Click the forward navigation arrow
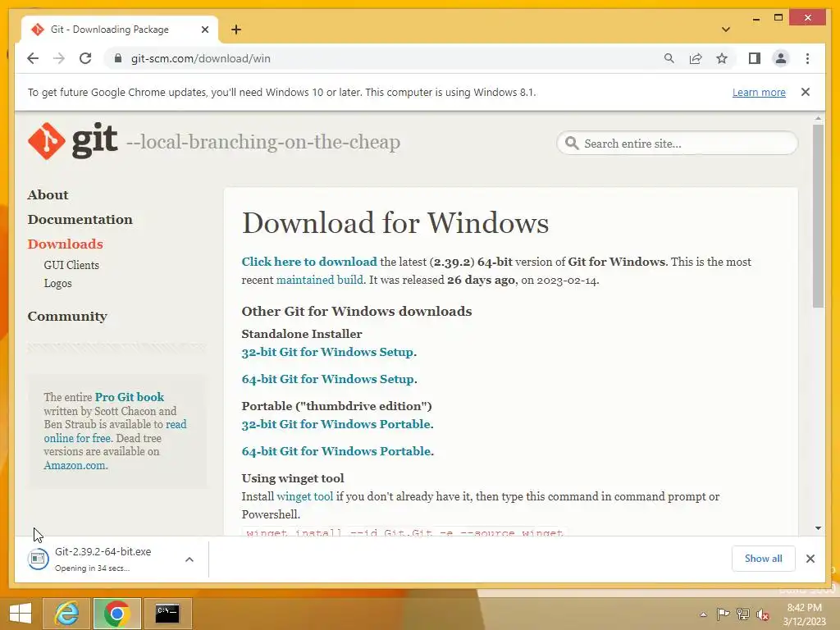 pyautogui.click(x=59, y=58)
